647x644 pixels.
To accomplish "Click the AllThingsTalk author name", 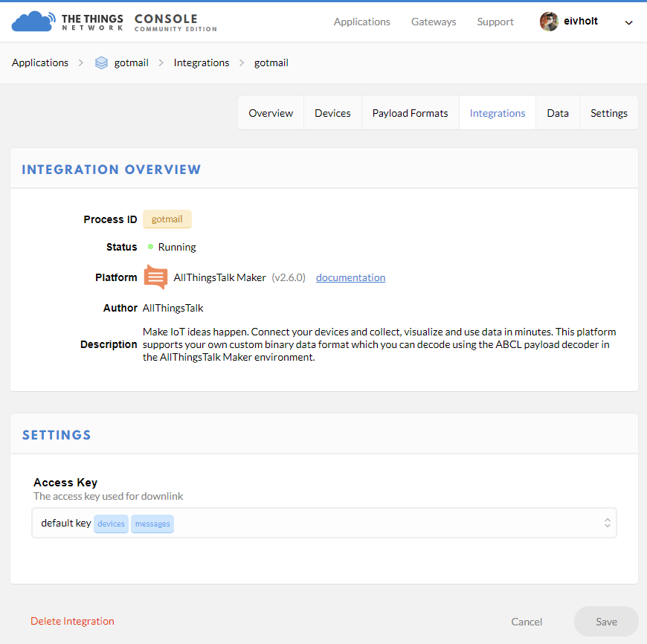I will click(x=173, y=308).
